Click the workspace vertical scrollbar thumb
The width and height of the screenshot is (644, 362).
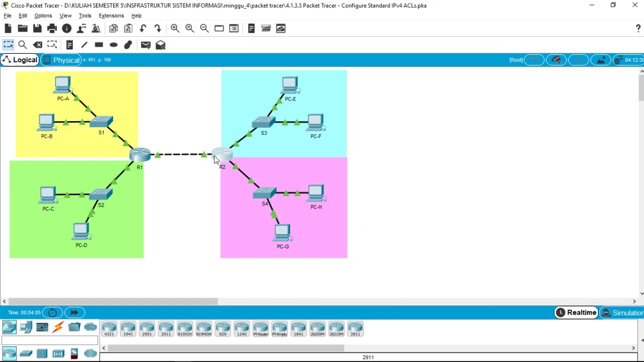(x=641, y=88)
